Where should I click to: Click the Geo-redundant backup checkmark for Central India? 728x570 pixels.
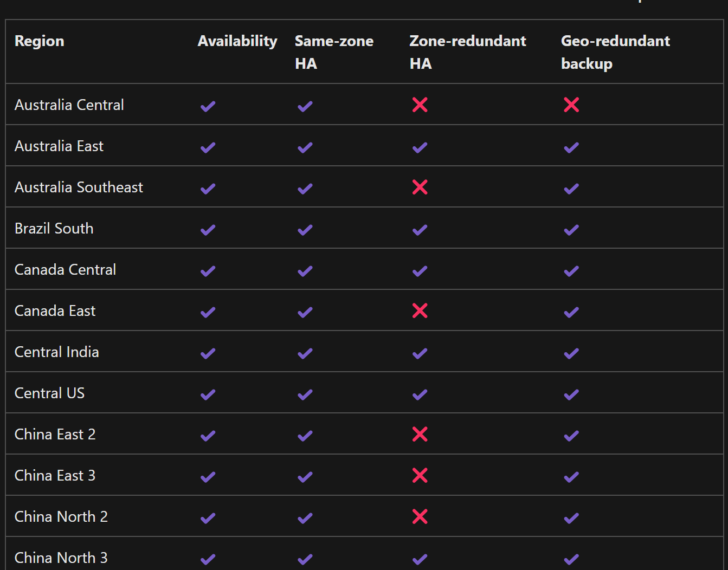point(571,353)
